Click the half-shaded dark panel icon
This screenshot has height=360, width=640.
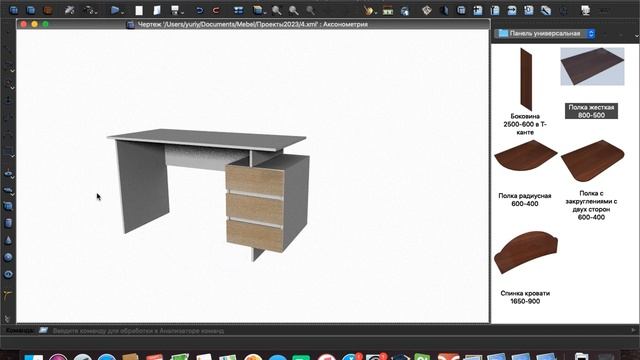pyautogui.click(x=444, y=10)
